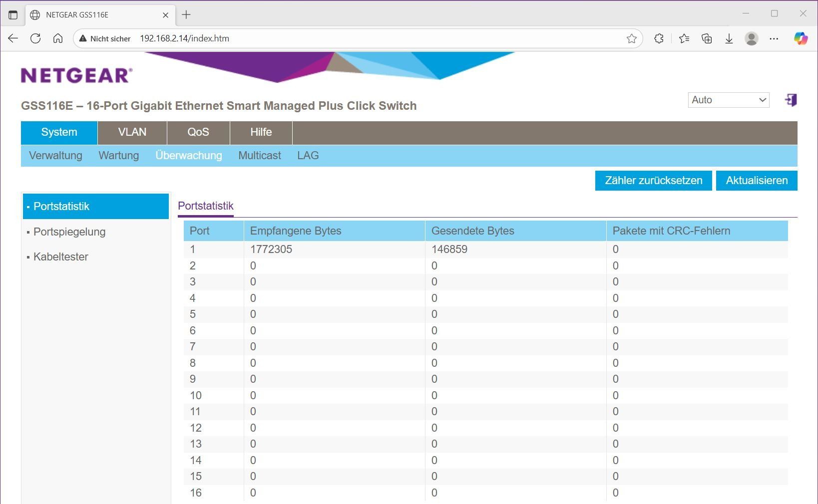818x504 pixels.
Task: Click the product title GSS116E heading
Action: 219,106
